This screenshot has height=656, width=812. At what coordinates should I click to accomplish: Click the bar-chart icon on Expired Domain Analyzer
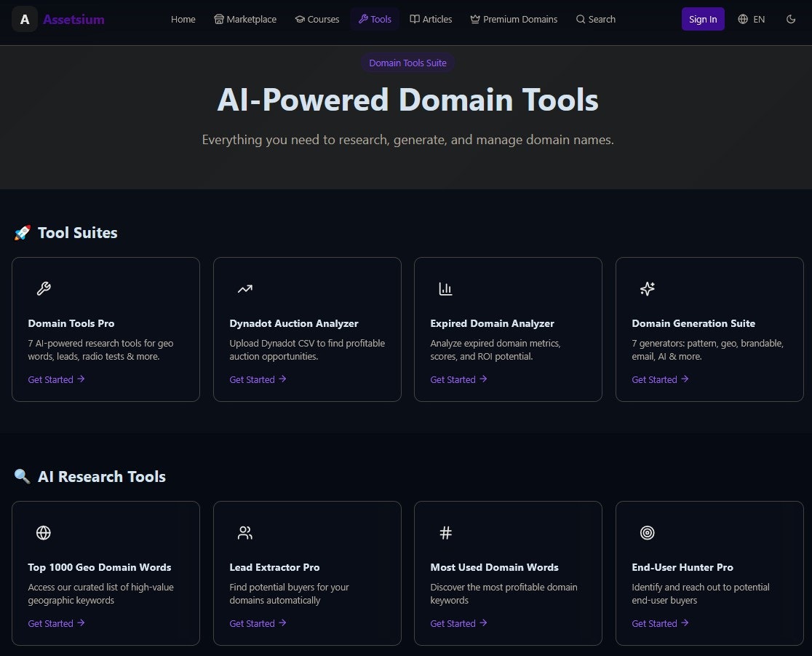point(446,288)
